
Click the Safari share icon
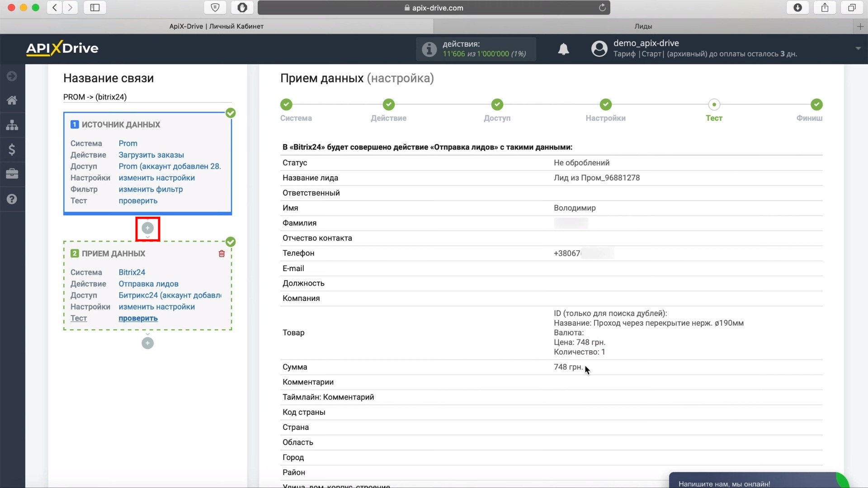825,8
